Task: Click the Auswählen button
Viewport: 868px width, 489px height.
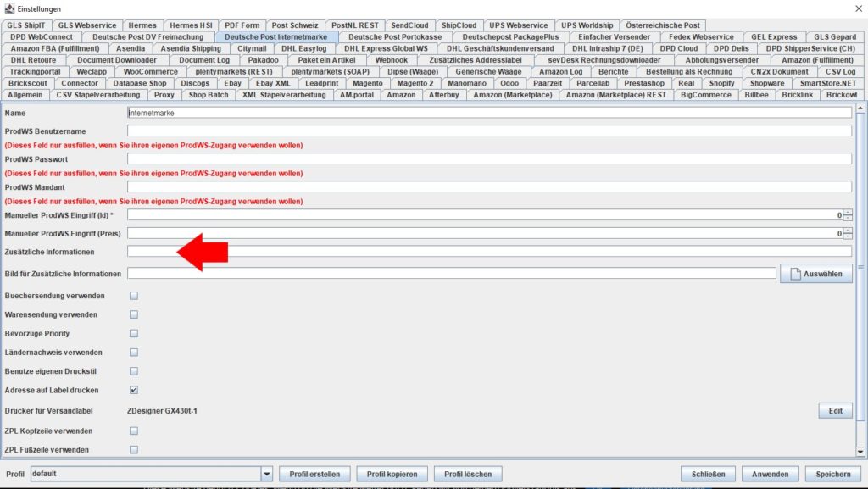Action: coord(816,274)
